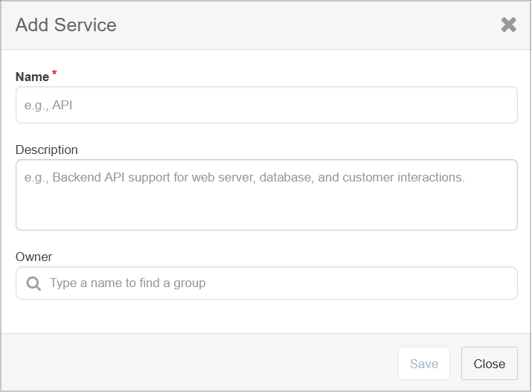Click the Close button in the footer

coord(490,364)
